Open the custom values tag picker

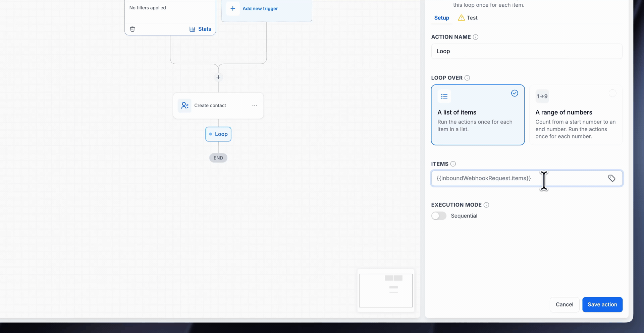coord(612,178)
